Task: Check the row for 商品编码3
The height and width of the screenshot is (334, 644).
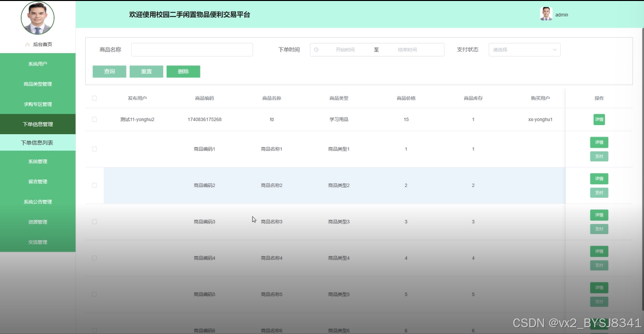Action: click(x=94, y=222)
